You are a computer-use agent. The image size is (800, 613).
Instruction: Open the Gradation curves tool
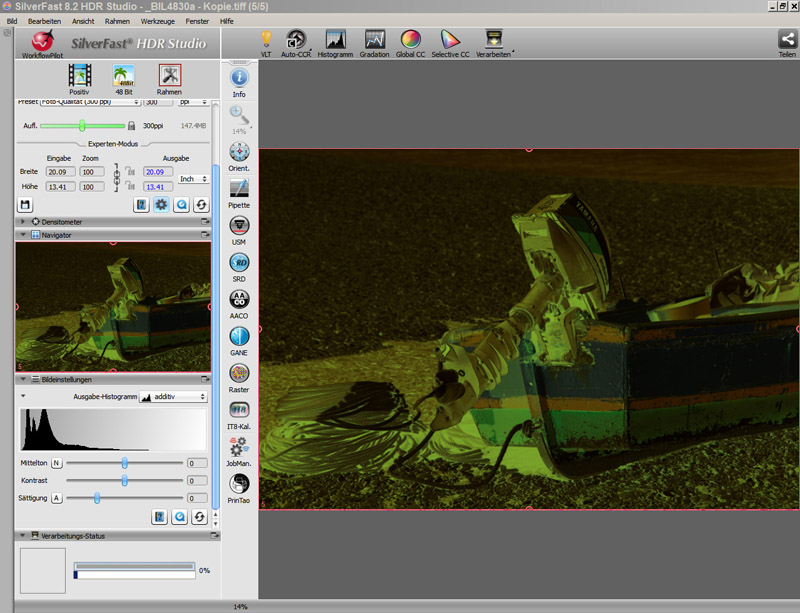pyautogui.click(x=375, y=40)
